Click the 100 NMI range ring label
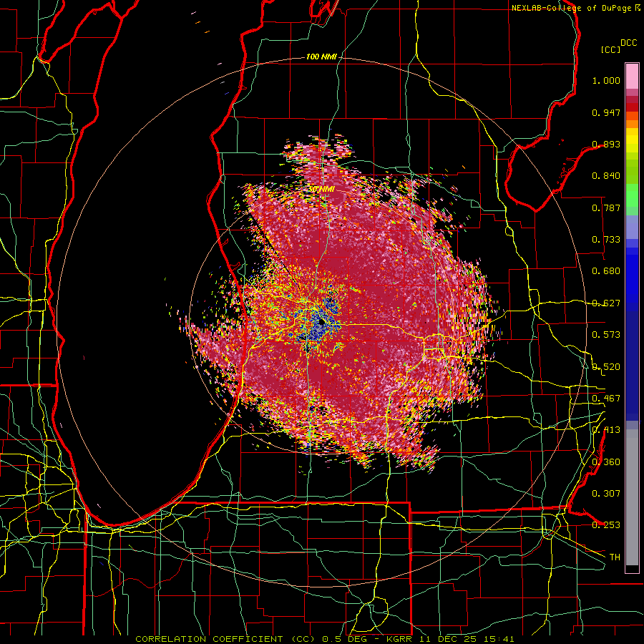 (321, 57)
